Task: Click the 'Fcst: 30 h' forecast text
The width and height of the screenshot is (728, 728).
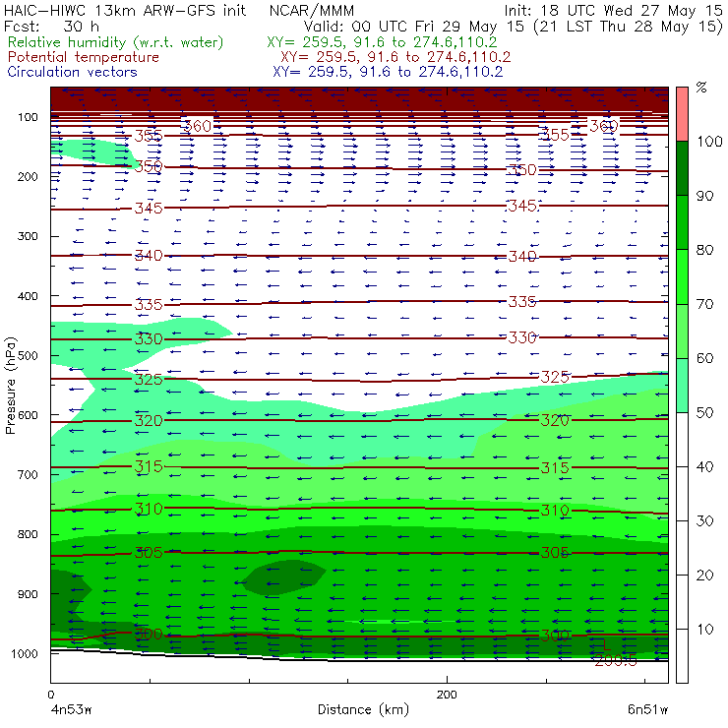Action: [x=51, y=26]
